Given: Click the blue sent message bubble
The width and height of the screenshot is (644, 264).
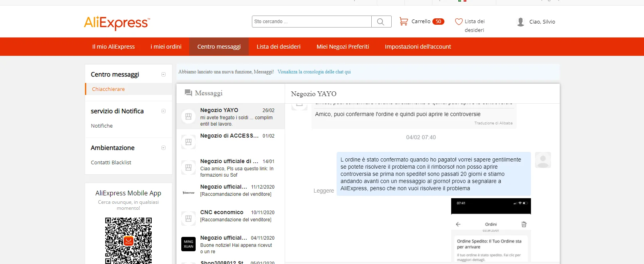Looking at the screenshot, I should (434, 174).
